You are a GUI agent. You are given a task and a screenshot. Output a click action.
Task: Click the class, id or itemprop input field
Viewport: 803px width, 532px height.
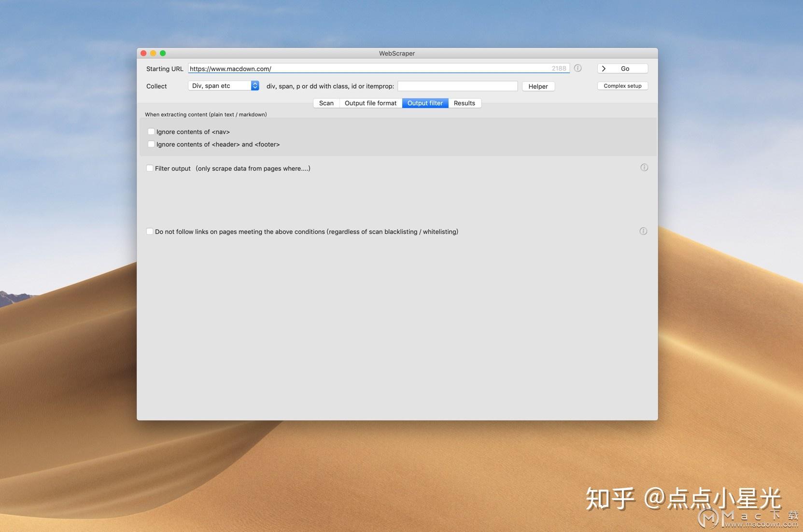point(457,86)
